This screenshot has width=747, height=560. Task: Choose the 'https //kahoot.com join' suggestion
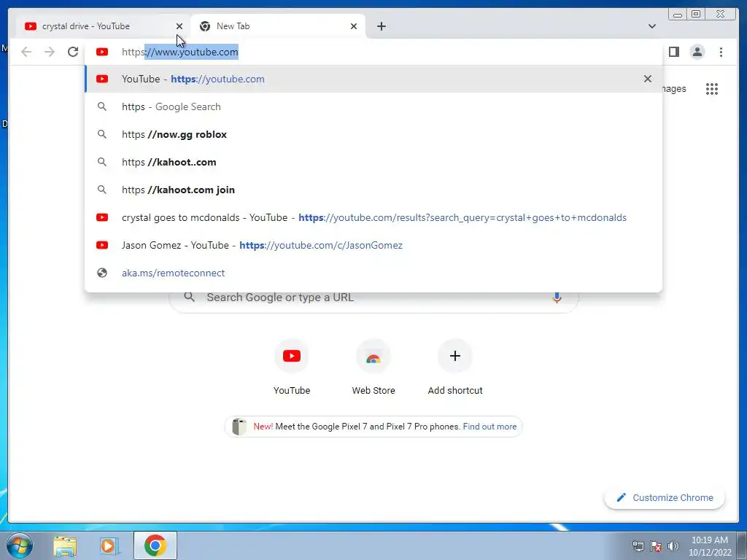(x=373, y=190)
